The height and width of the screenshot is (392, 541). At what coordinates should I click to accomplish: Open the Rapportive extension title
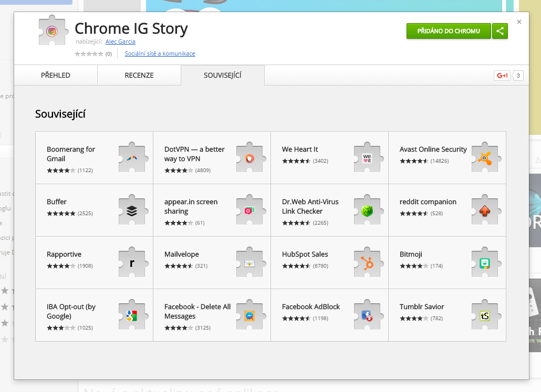(64, 254)
